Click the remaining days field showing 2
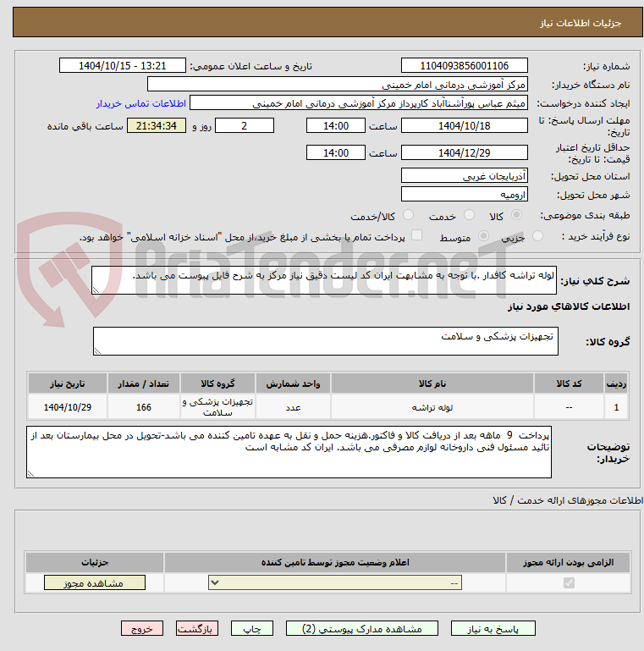644x651 pixels. [245, 126]
